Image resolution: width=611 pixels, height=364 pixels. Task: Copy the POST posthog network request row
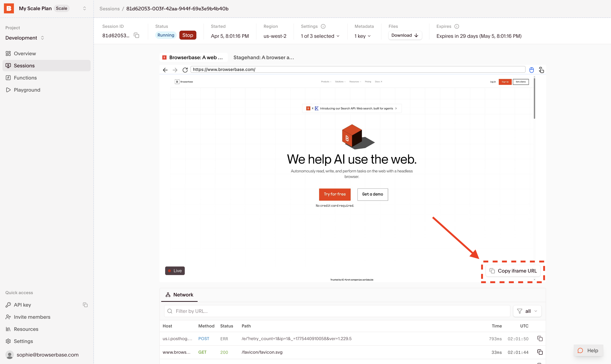click(x=540, y=339)
